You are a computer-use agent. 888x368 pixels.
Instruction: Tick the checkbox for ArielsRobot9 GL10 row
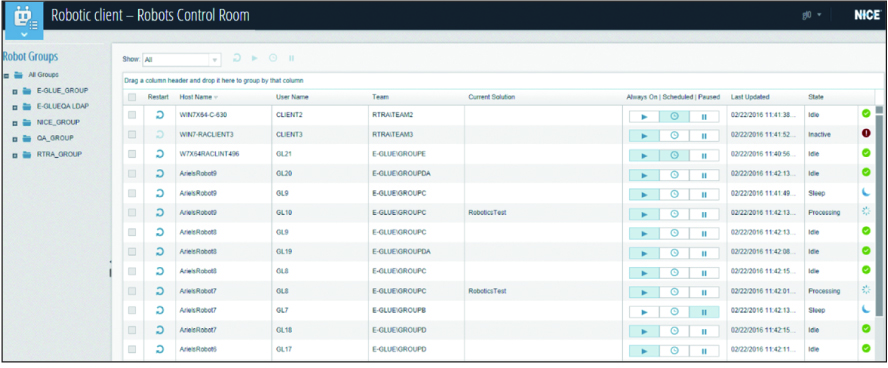132,212
